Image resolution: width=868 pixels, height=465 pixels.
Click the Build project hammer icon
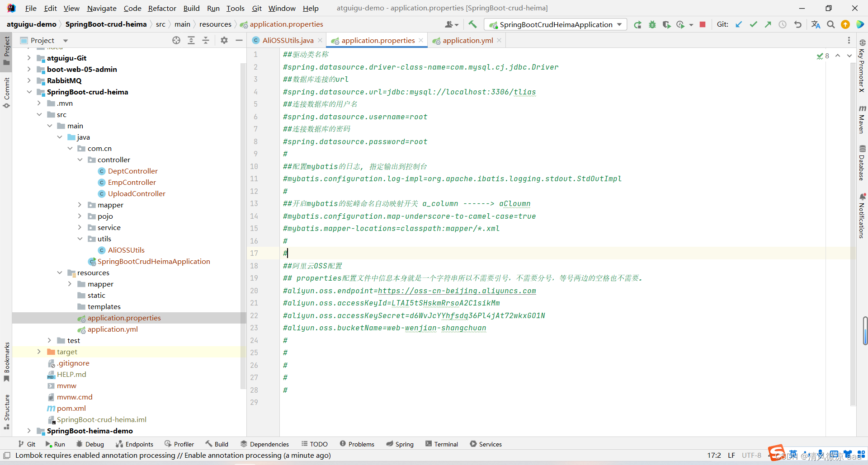coord(472,24)
